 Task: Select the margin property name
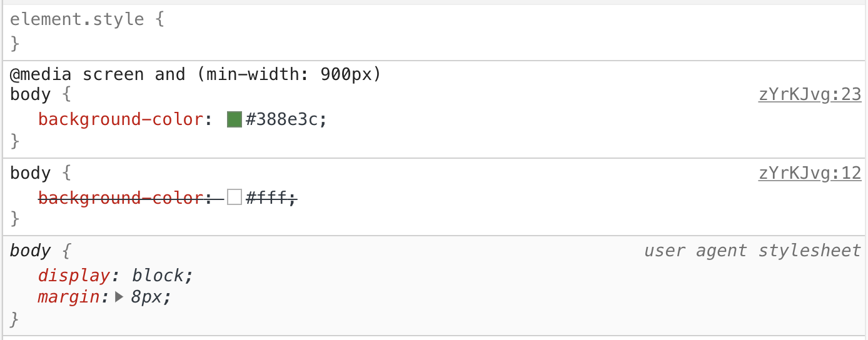[x=68, y=297]
